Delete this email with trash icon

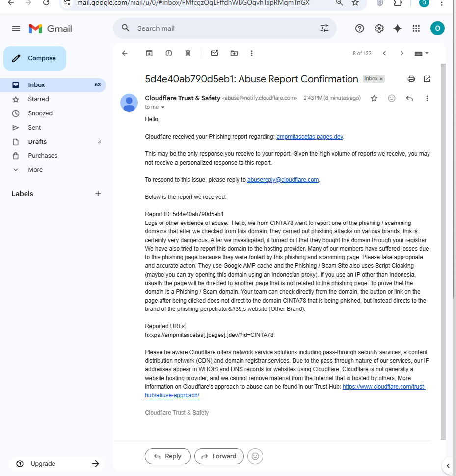coord(188,53)
